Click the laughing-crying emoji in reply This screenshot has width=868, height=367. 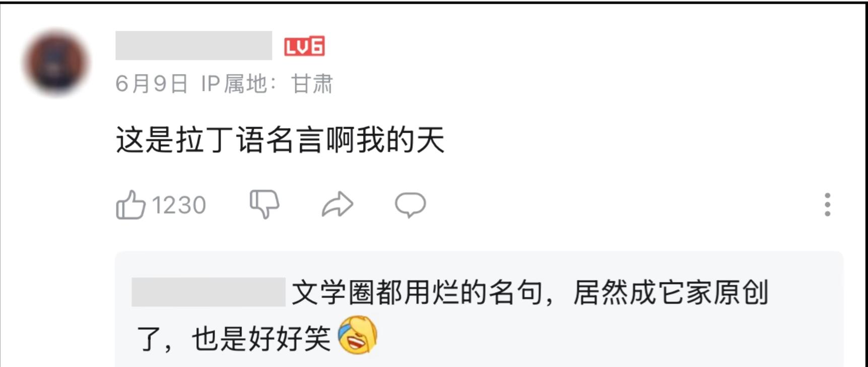pos(358,335)
